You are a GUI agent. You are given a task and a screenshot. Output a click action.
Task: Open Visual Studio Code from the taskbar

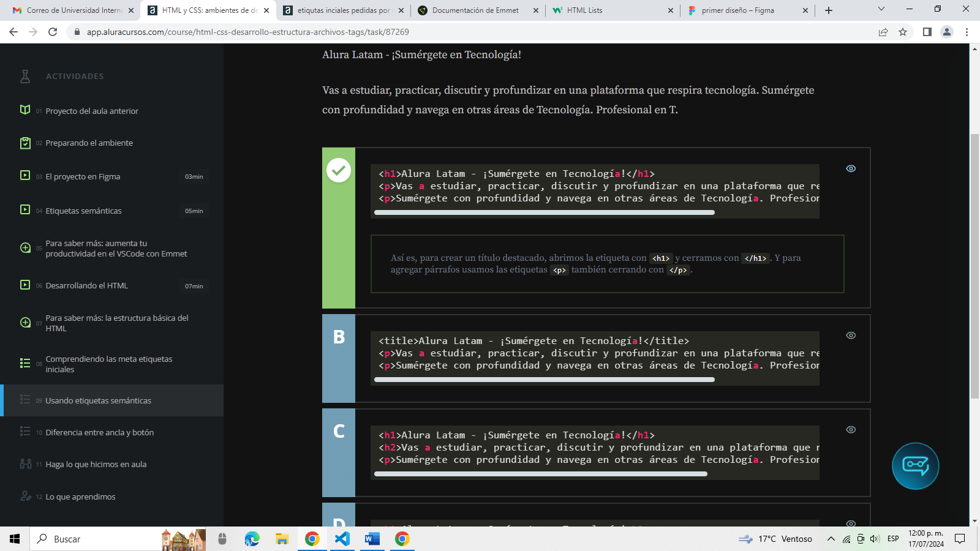point(342,539)
